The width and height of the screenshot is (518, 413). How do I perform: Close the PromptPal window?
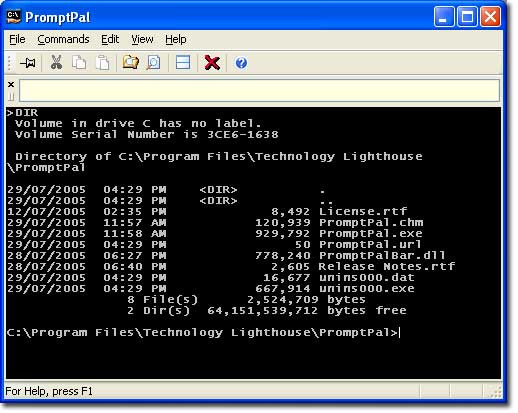coord(490,17)
